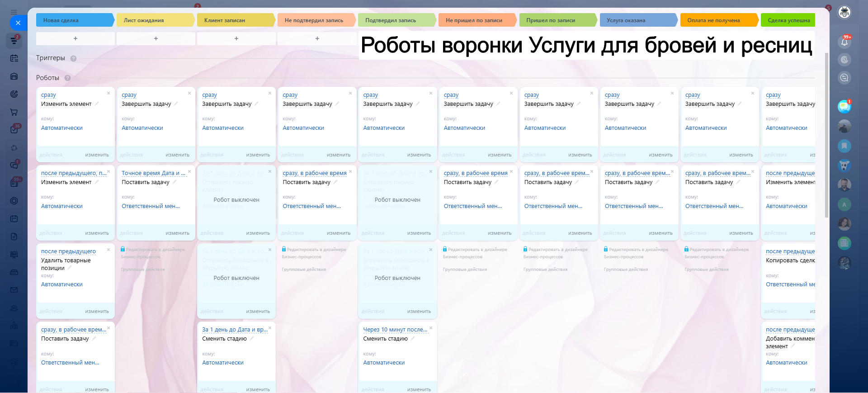Open 'сразу' delay in Лист ожидания column

coord(129,95)
